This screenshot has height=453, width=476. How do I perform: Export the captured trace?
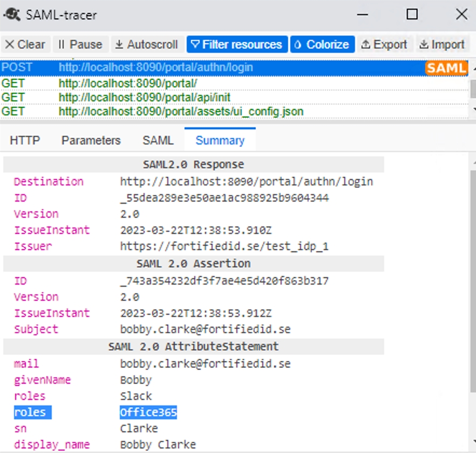click(x=384, y=44)
